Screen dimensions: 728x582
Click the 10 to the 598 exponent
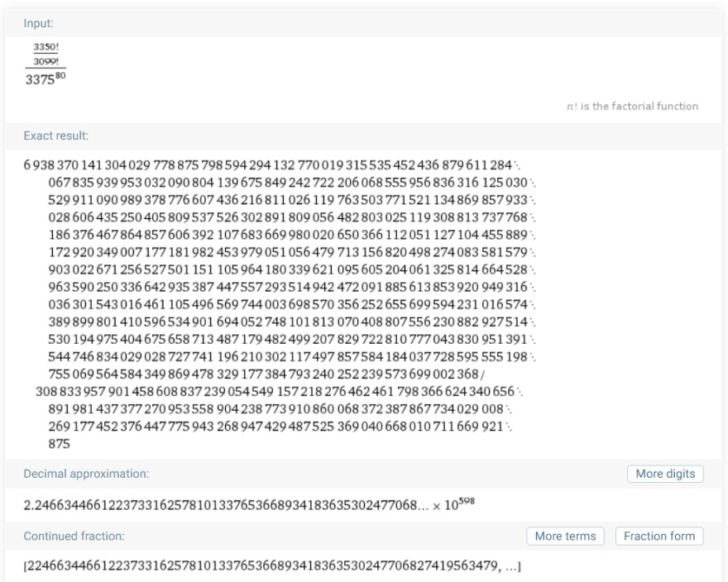click(459, 503)
